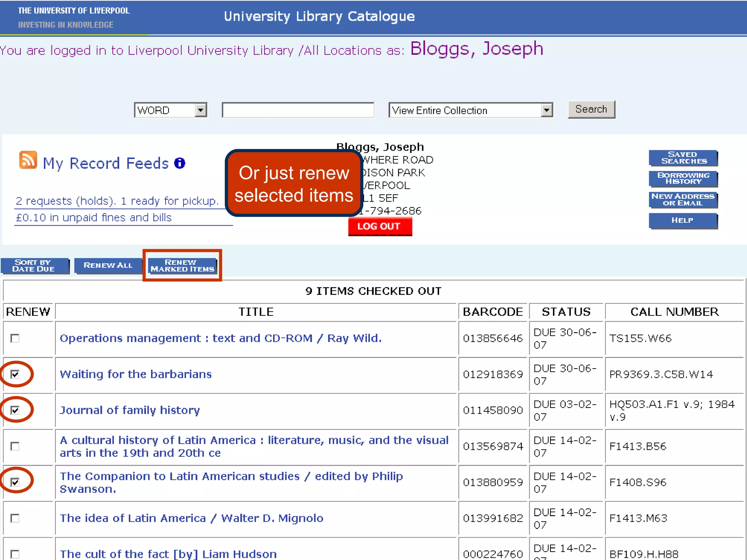Click New Address or Email button
This screenshot has width=747, height=560.
coord(683,200)
